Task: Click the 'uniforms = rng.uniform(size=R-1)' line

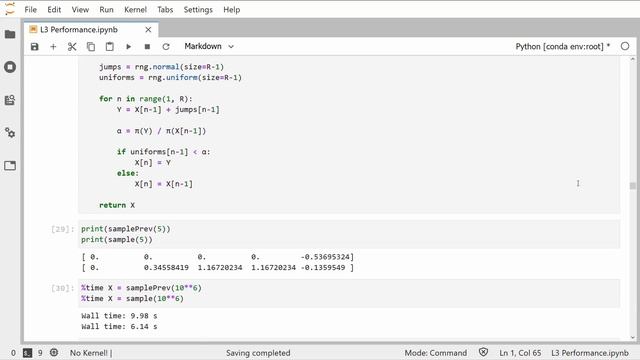Action: (170, 78)
